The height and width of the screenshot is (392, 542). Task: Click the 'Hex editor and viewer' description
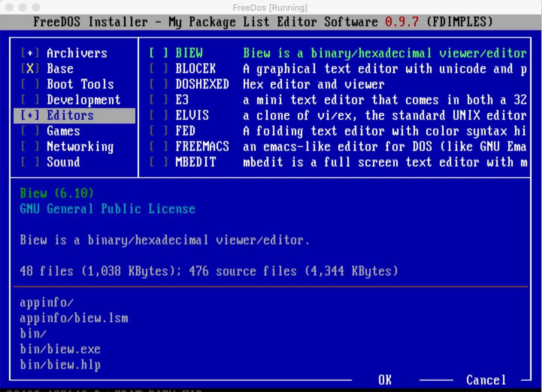pos(314,84)
